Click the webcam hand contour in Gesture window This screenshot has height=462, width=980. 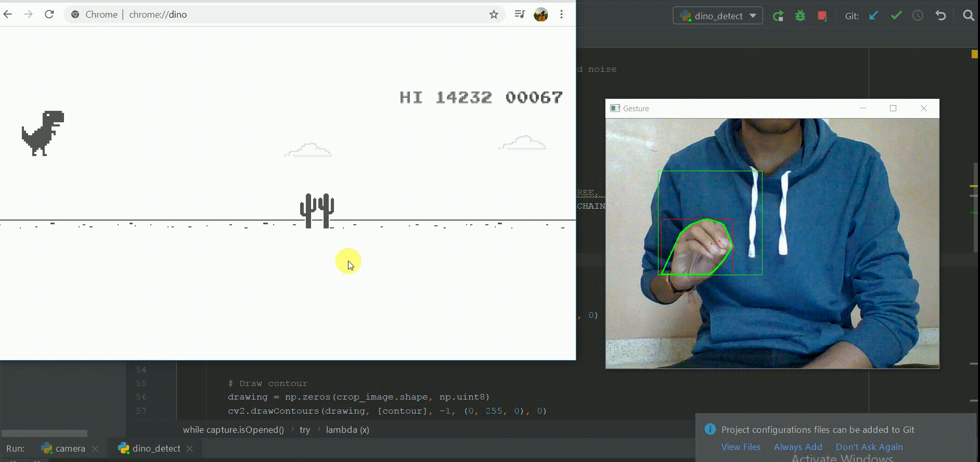point(697,247)
